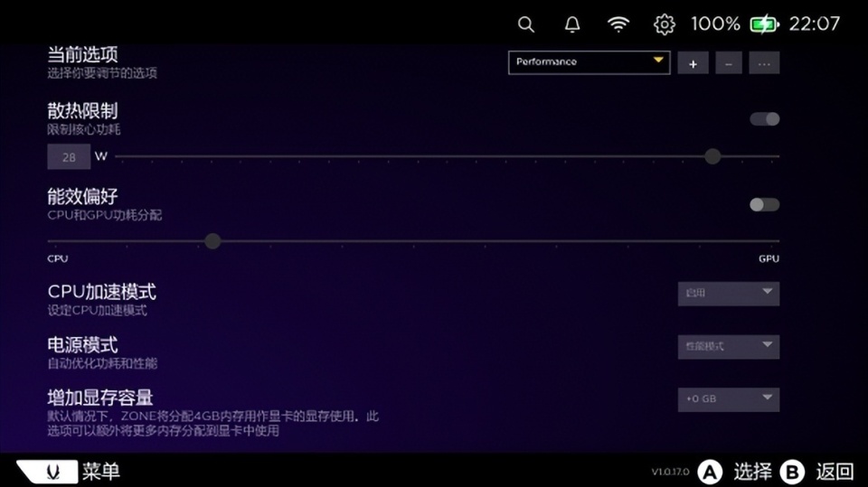Click the minus button to remove profile
Screen dimensions: 868x487
click(729, 63)
